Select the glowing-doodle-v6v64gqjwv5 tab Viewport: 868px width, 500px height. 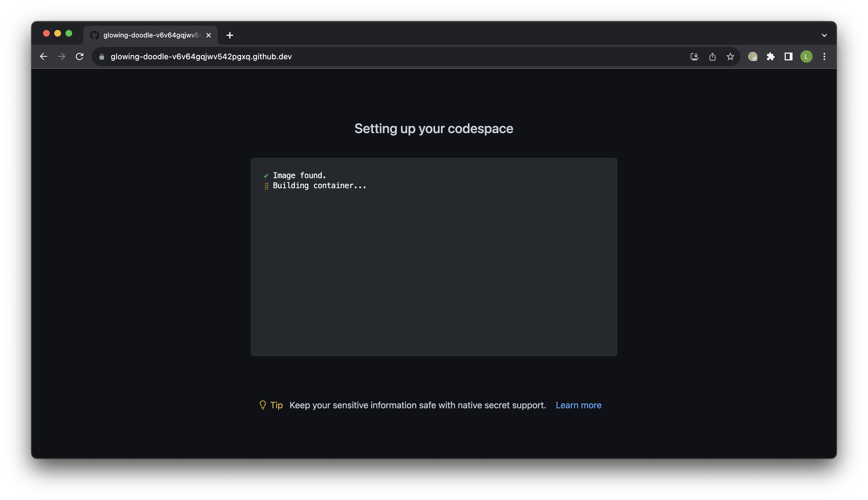pos(150,35)
